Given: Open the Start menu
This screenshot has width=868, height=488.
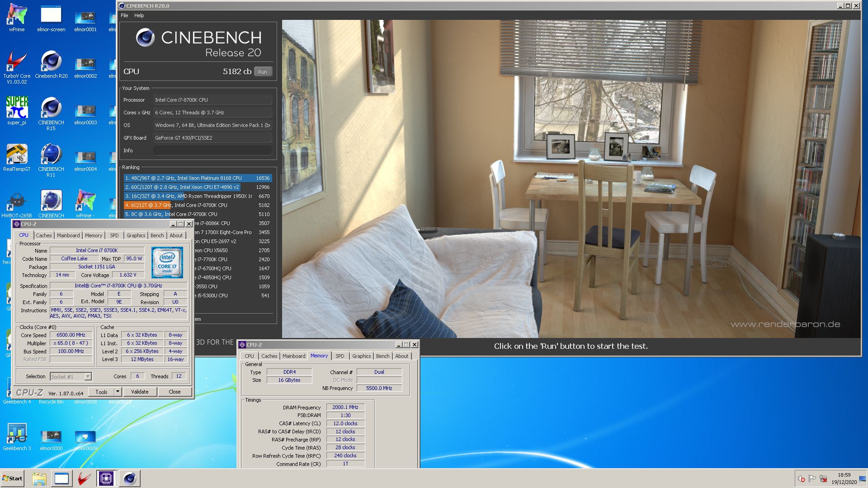Looking at the screenshot, I should 12,479.
